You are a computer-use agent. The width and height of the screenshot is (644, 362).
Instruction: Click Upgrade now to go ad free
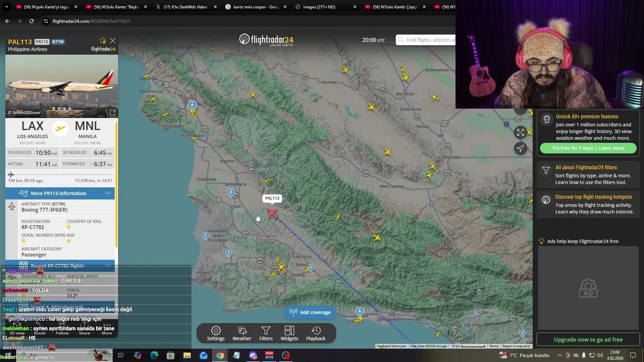[x=588, y=339]
